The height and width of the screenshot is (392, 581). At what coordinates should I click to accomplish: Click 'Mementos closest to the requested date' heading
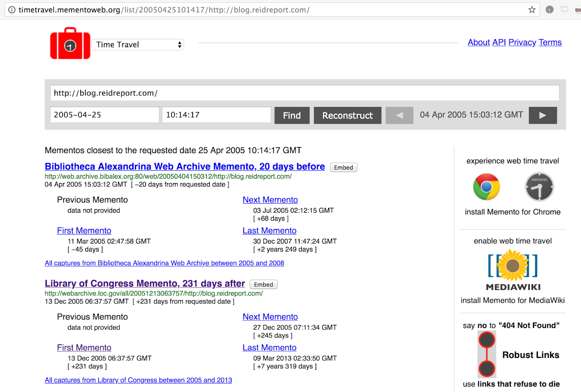coord(173,150)
